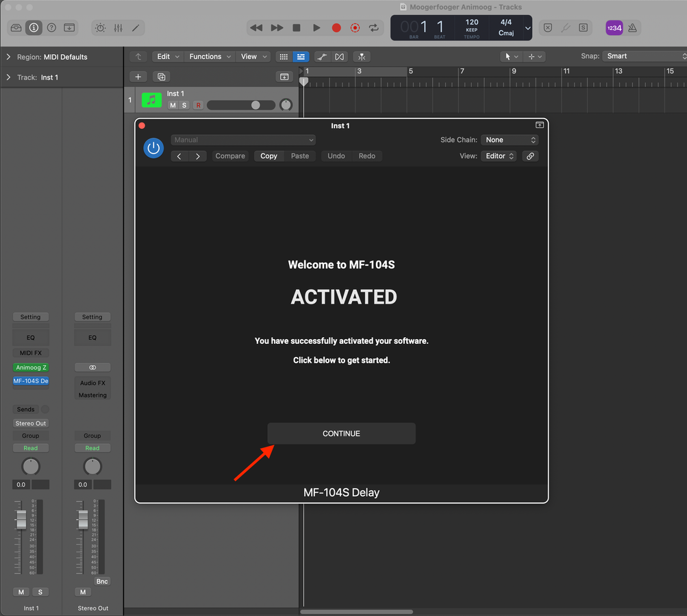Click the add track plus button
Viewport: 687px width, 616px height.
138,77
